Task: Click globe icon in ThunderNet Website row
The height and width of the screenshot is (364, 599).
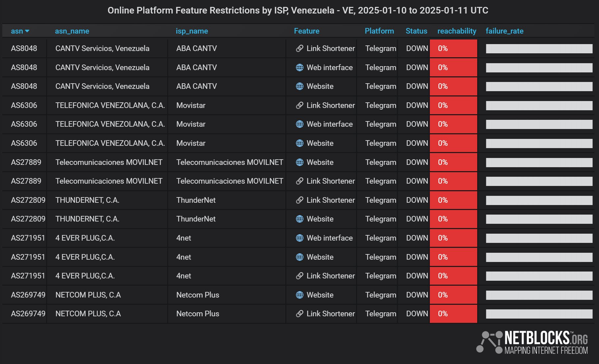Action: pyautogui.click(x=299, y=219)
